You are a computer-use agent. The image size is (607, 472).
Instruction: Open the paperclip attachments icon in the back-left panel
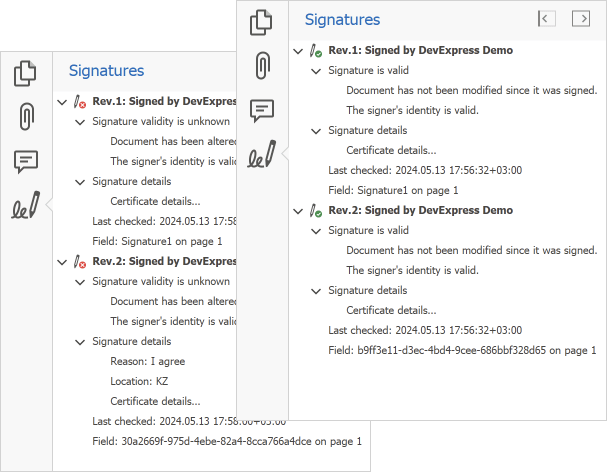tap(26, 117)
